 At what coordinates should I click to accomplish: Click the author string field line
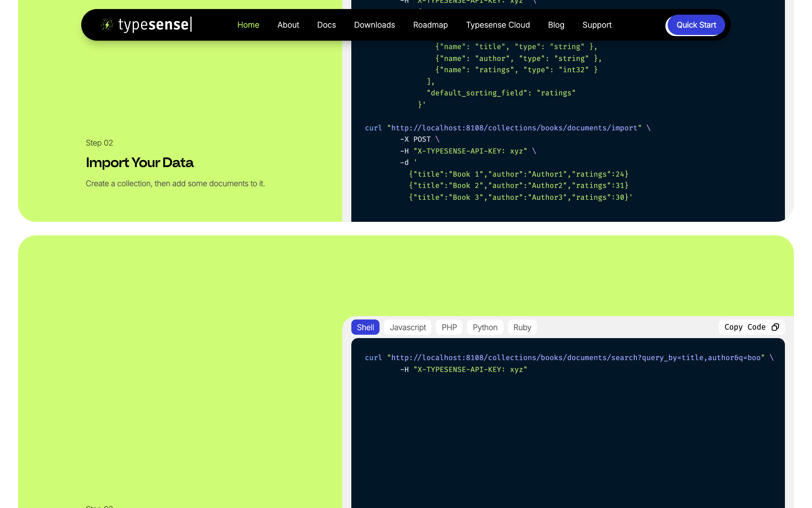tap(518, 58)
